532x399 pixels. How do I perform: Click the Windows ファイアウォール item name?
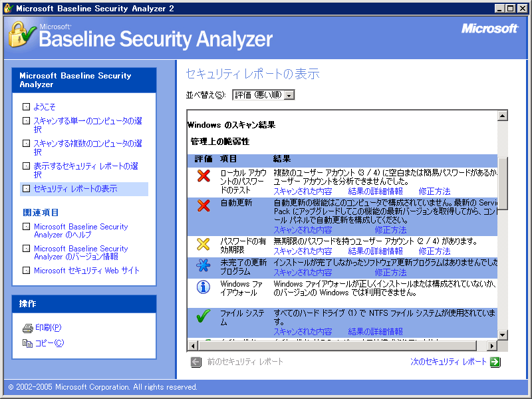(x=241, y=288)
